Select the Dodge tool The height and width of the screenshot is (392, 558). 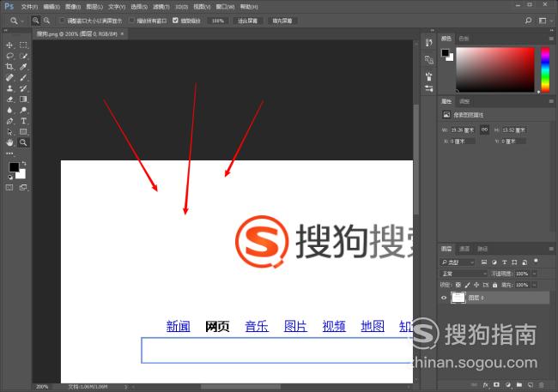click(x=23, y=111)
